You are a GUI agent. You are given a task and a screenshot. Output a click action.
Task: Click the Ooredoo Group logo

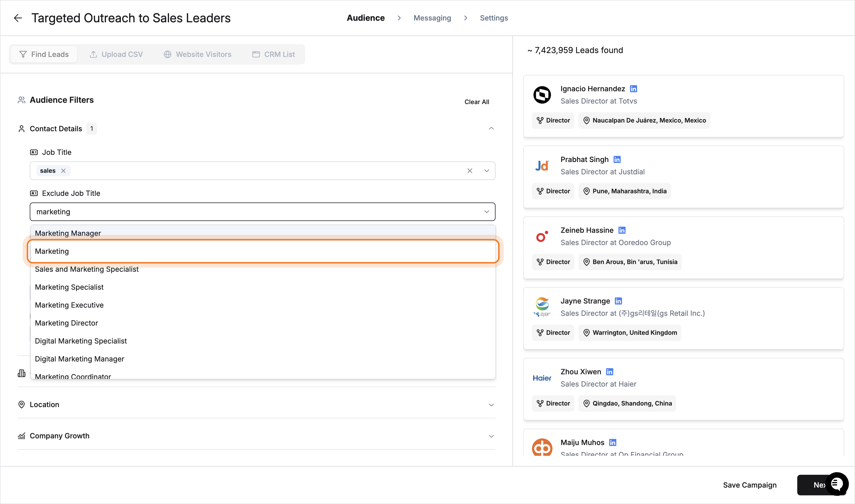pos(542,236)
